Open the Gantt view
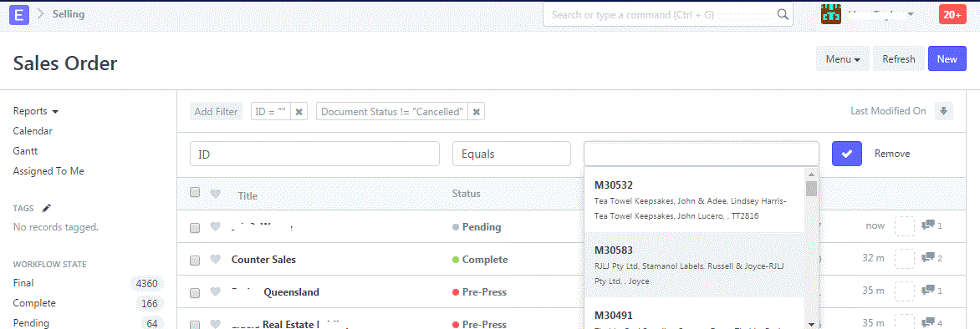 pyautogui.click(x=26, y=151)
